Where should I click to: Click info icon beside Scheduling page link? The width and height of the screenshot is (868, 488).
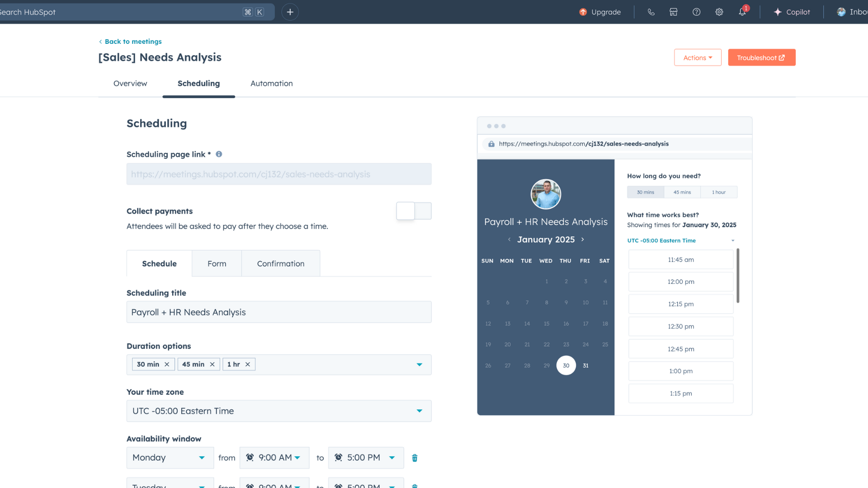[219, 154]
